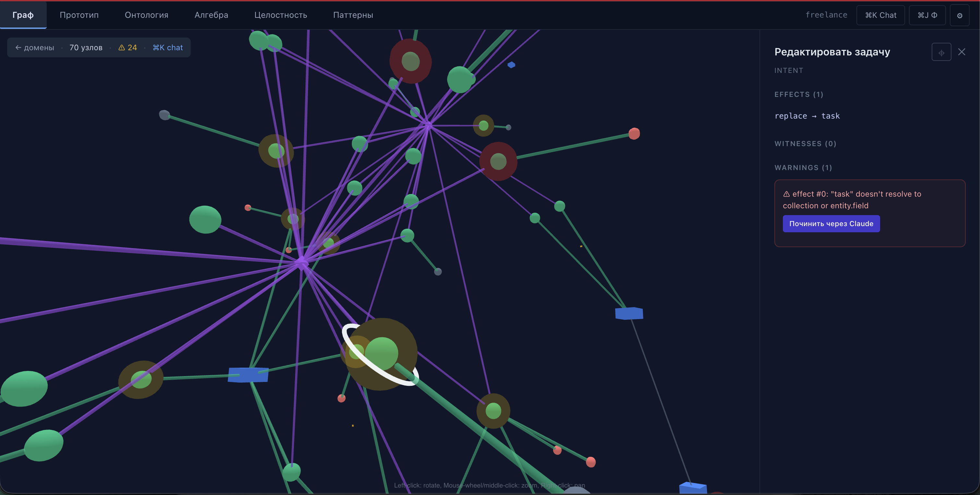Go to the Целостность tab

point(281,15)
